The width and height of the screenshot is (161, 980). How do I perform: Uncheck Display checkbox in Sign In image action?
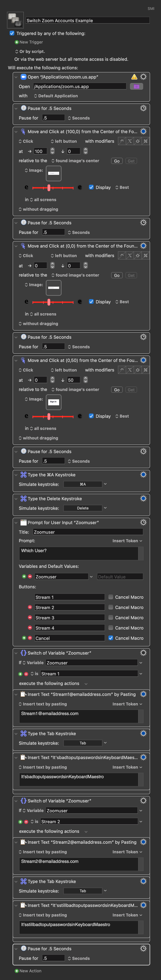[91, 416]
